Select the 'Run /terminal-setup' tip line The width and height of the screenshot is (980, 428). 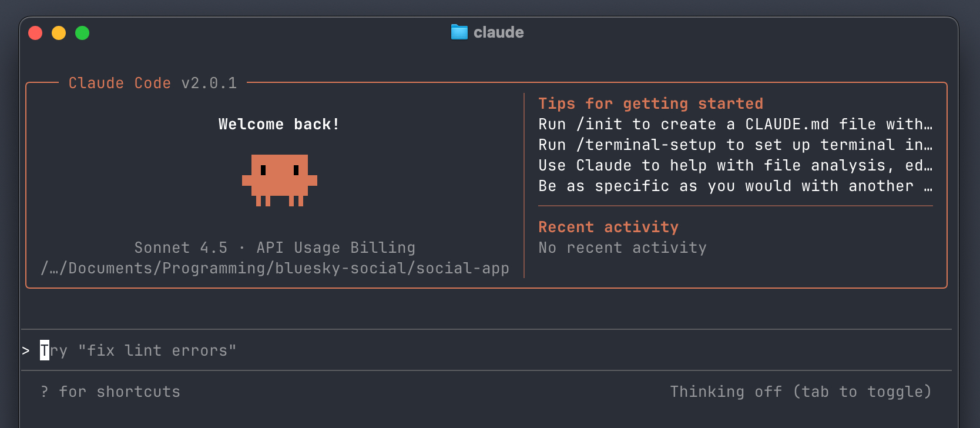pyautogui.click(x=734, y=145)
